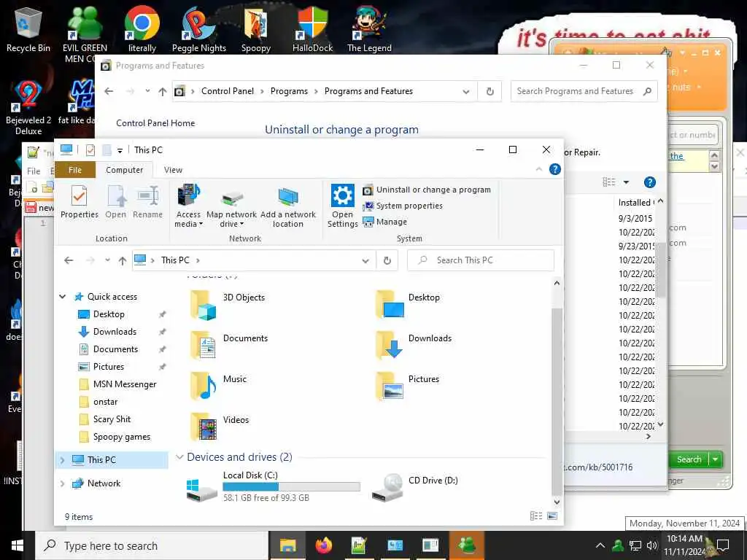Click Uninstall or change a program ribbon item

[426, 190]
